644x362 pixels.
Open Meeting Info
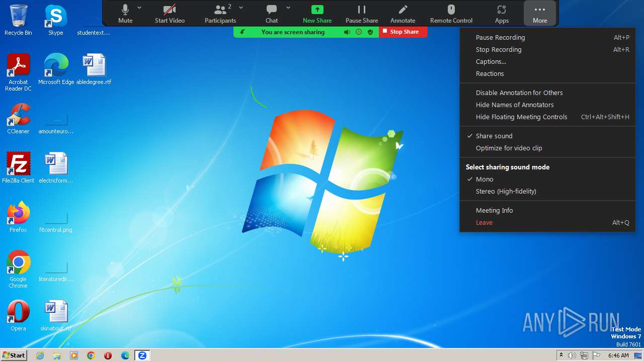(x=547, y=210)
